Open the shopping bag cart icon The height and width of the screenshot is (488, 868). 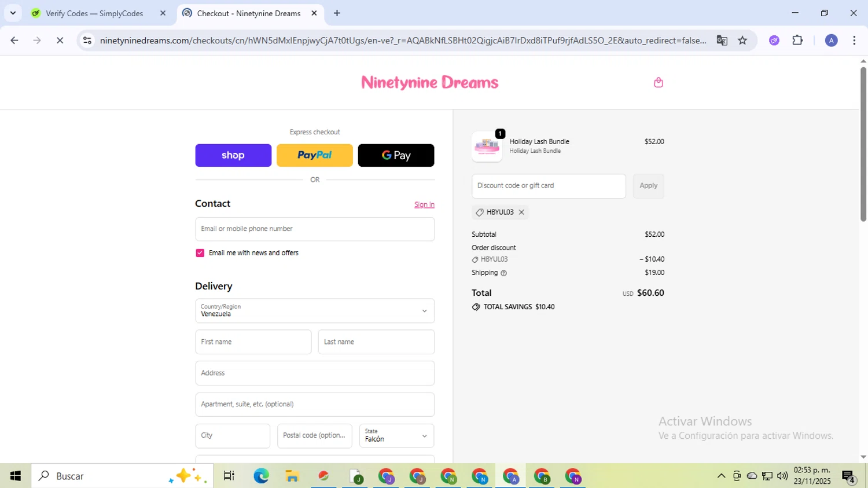[x=658, y=82]
